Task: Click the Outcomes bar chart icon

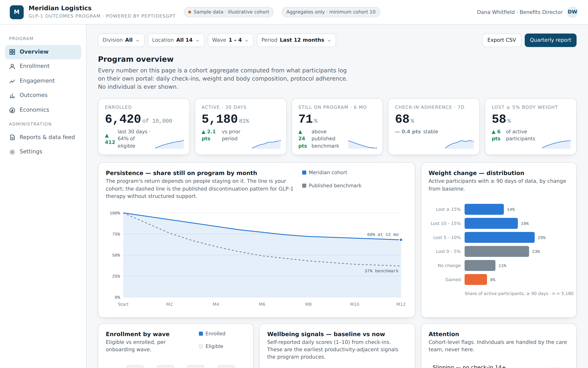Action: [12, 95]
